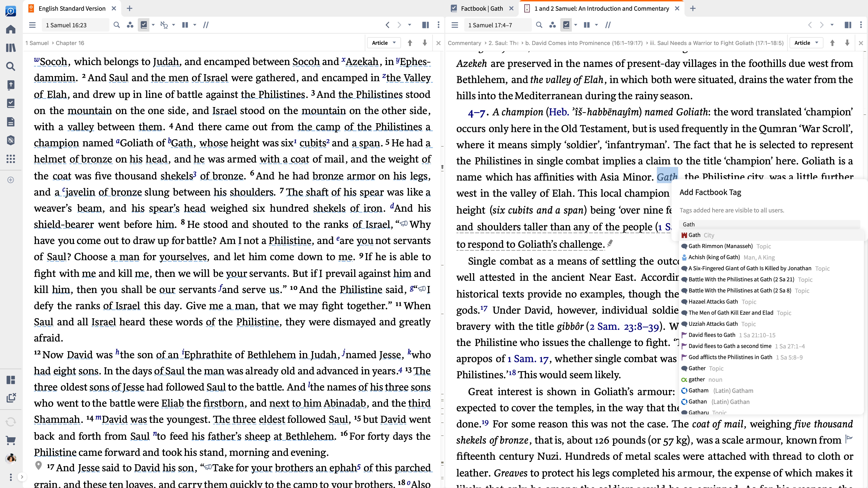Add a new tab beside English Standard Version

pos(129,8)
